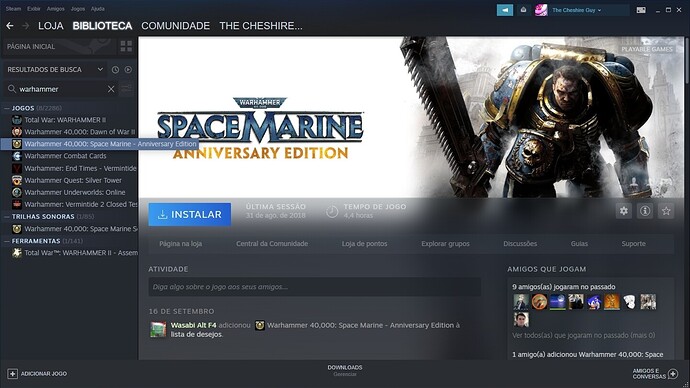
Task: Open Explorar grupos tab
Action: [x=445, y=244]
